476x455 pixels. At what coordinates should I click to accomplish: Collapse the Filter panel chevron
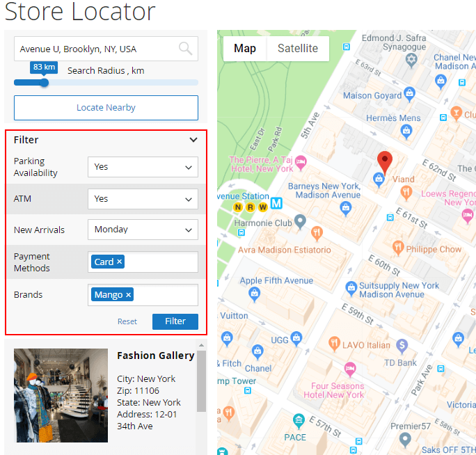pos(193,140)
